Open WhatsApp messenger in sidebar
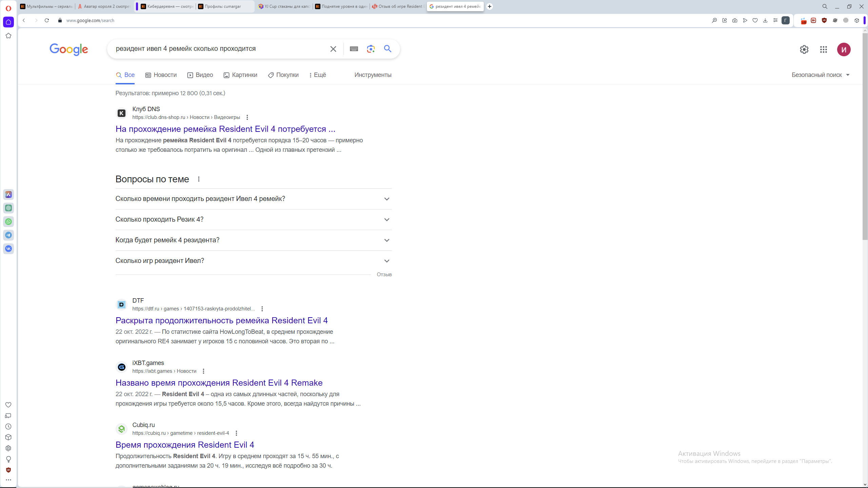Screen dimensions: 868x488 click(x=8, y=222)
